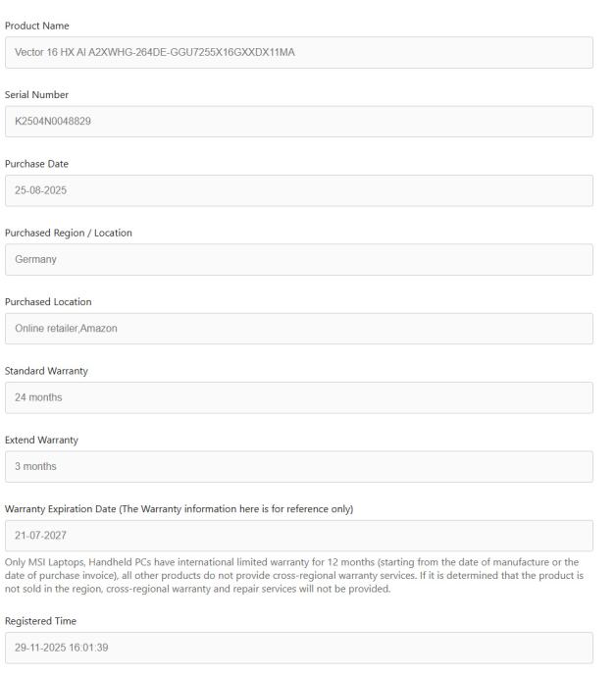
Task: Click the Product Name input field
Action: 299,52
